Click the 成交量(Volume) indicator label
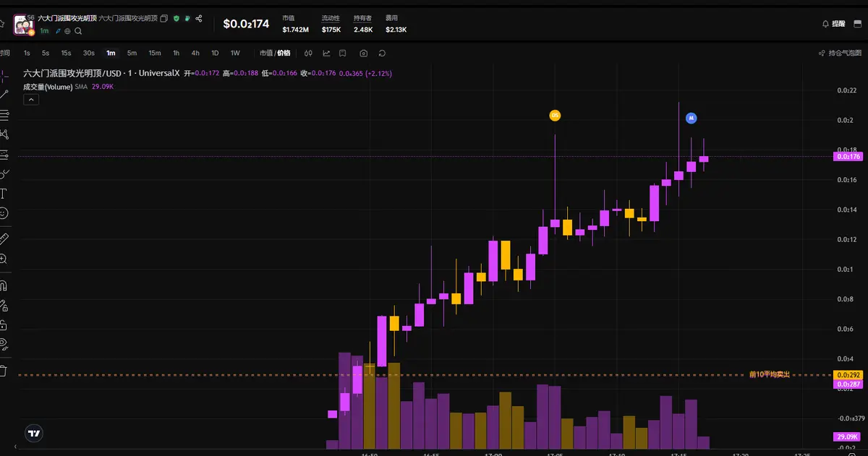Screen dimensions: 868x456 pos(48,87)
